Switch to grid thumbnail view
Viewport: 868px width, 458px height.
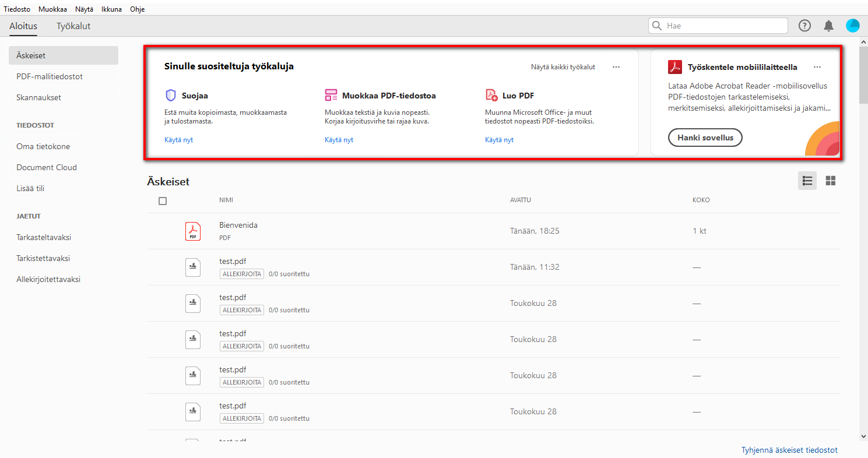pyautogui.click(x=831, y=181)
